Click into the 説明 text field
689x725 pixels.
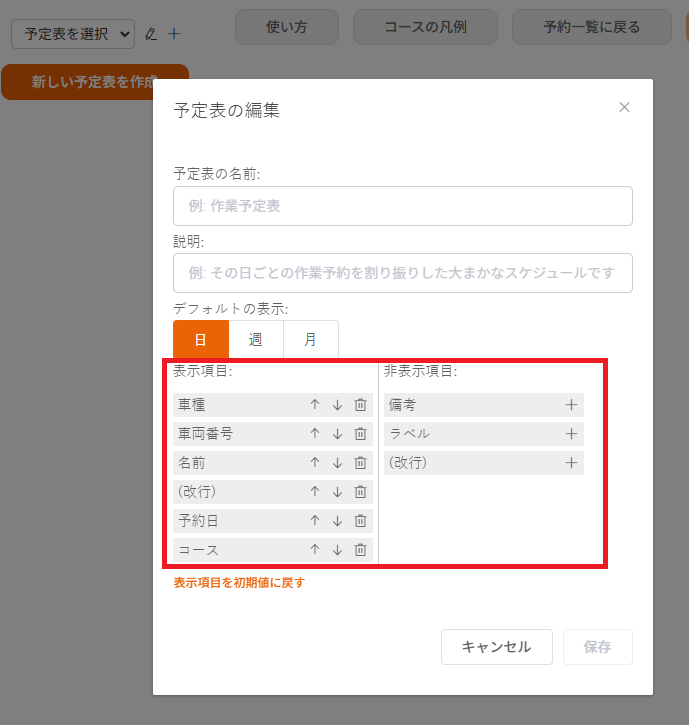point(402,273)
